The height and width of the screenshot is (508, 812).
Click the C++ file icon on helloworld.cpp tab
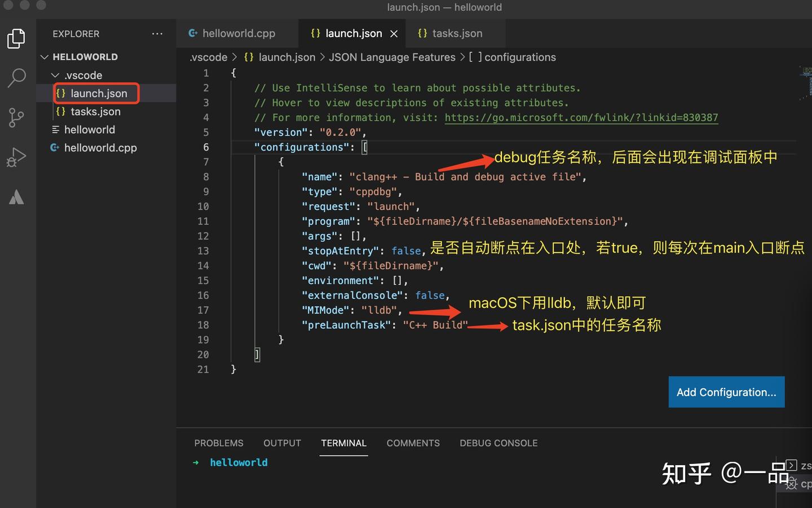[193, 33]
